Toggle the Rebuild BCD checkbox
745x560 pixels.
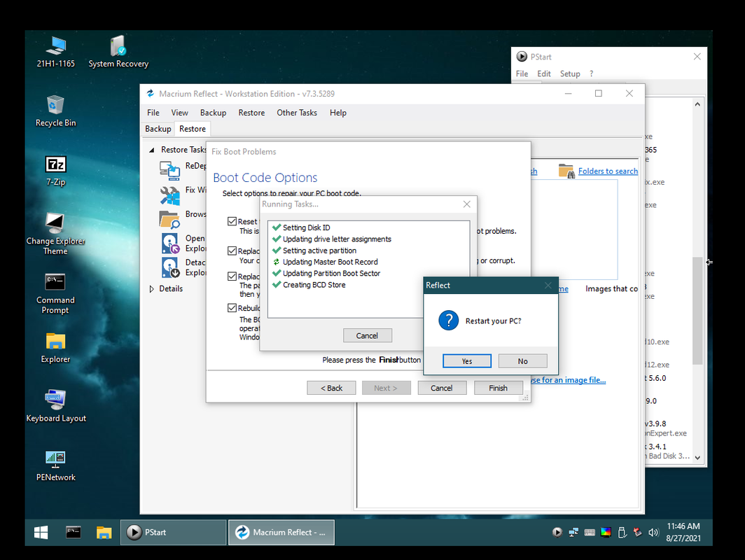coord(232,308)
